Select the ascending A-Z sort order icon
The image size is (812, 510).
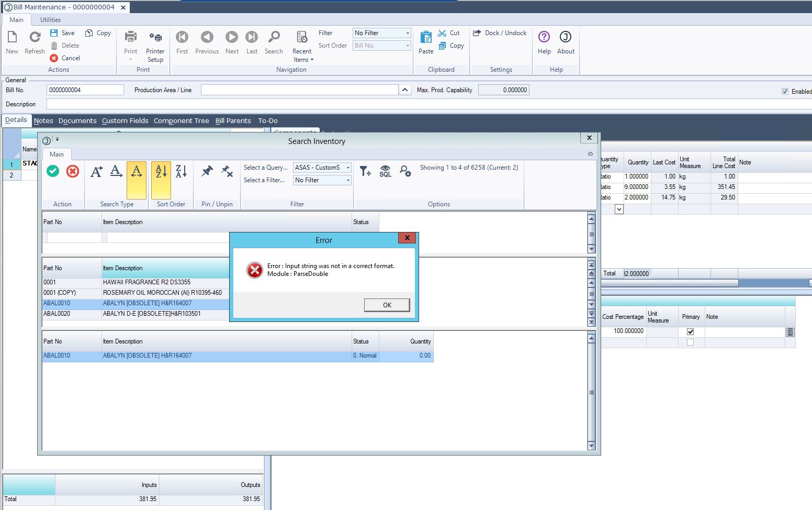tap(161, 171)
